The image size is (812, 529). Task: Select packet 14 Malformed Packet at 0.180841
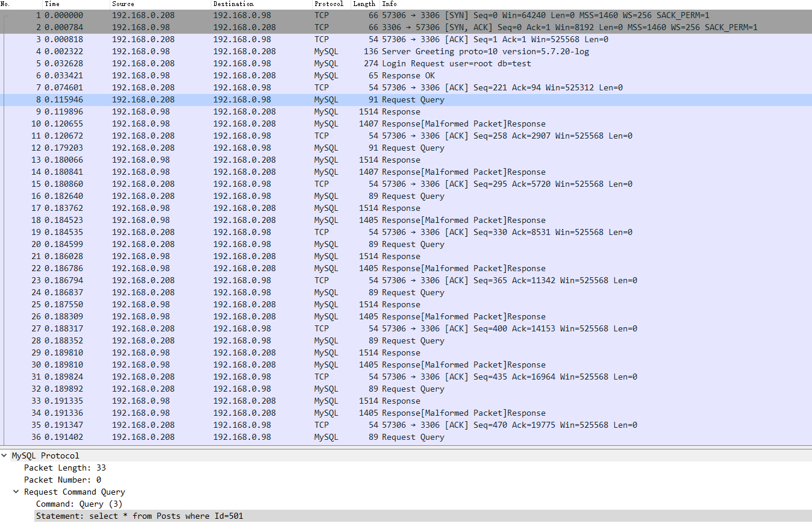[x=406, y=172]
